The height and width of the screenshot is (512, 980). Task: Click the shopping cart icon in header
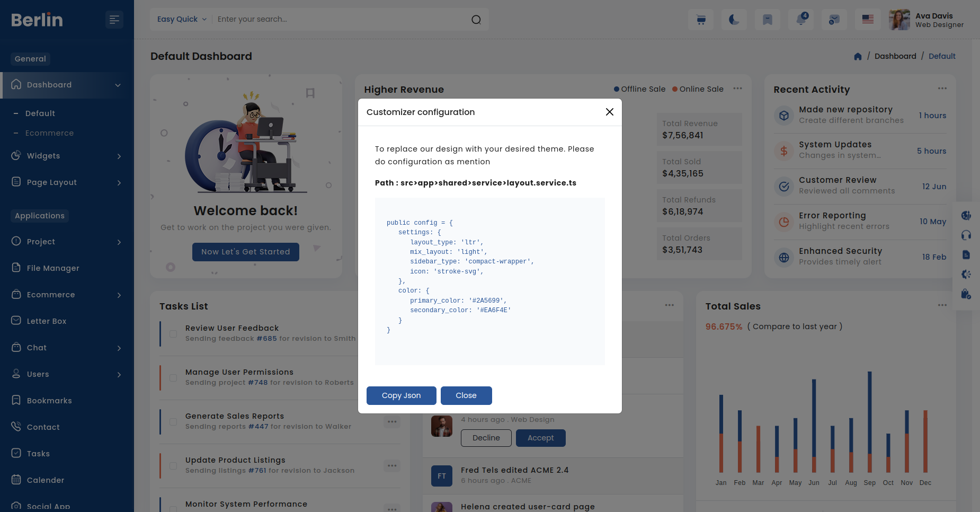tap(701, 20)
